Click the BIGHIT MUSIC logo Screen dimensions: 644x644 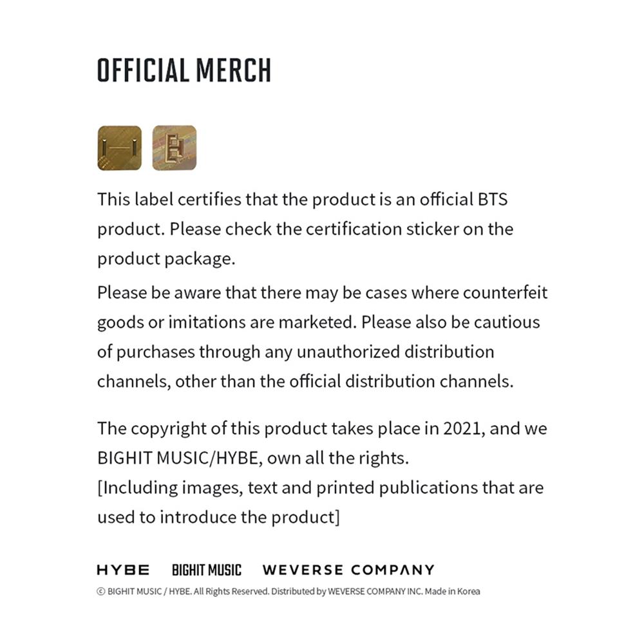point(207,570)
